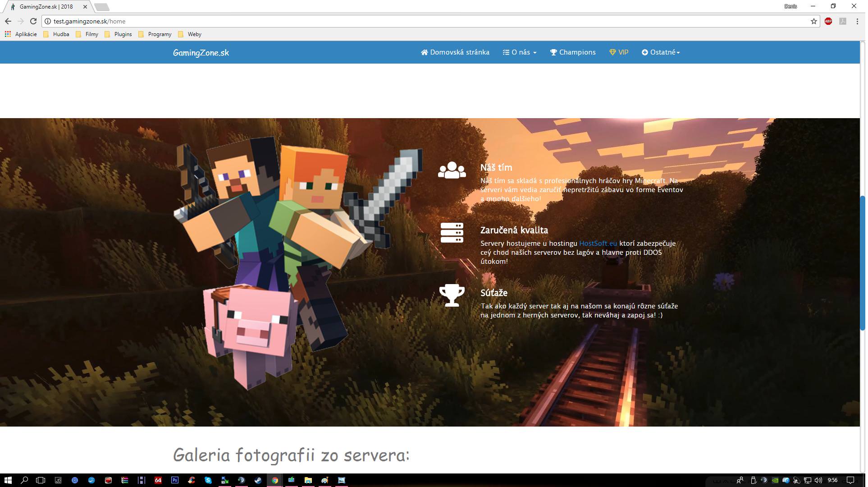Select Champions in the navigation menu
Image resolution: width=868 pixels, height=487 pixels.
573,52
